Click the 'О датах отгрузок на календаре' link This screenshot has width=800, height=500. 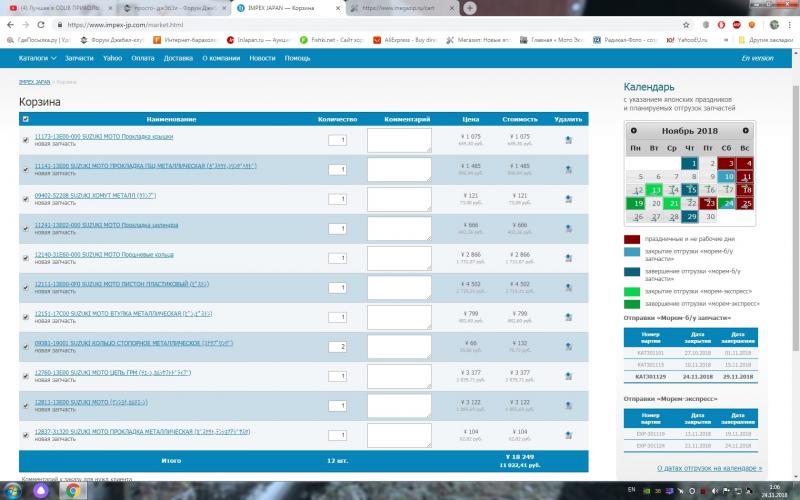[709, 467]
